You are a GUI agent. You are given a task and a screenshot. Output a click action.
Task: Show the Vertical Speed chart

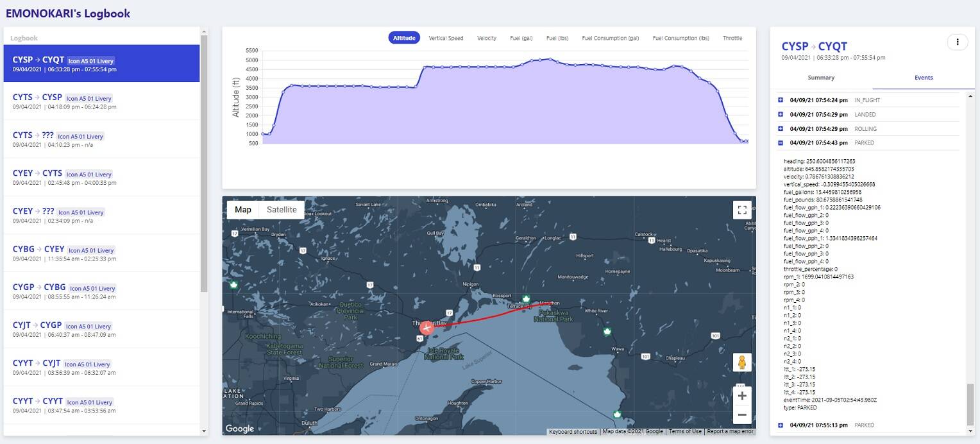click(446, 38)
